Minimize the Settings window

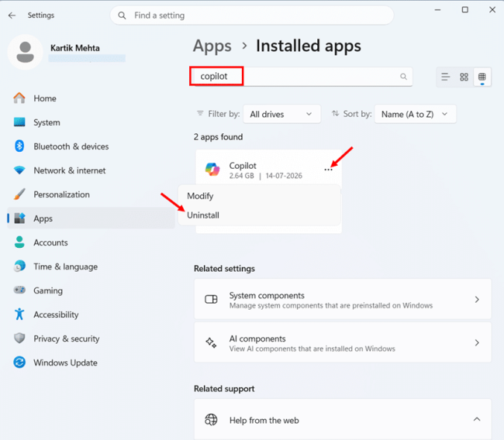(x=437, y=10)
